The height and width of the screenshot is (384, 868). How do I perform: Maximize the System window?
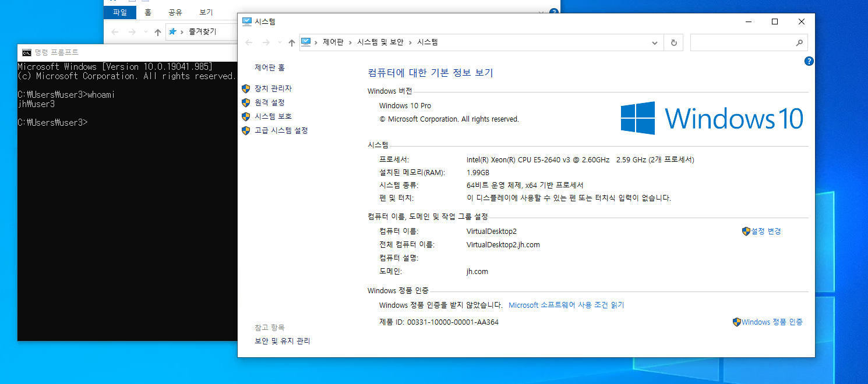click(775, 22)
